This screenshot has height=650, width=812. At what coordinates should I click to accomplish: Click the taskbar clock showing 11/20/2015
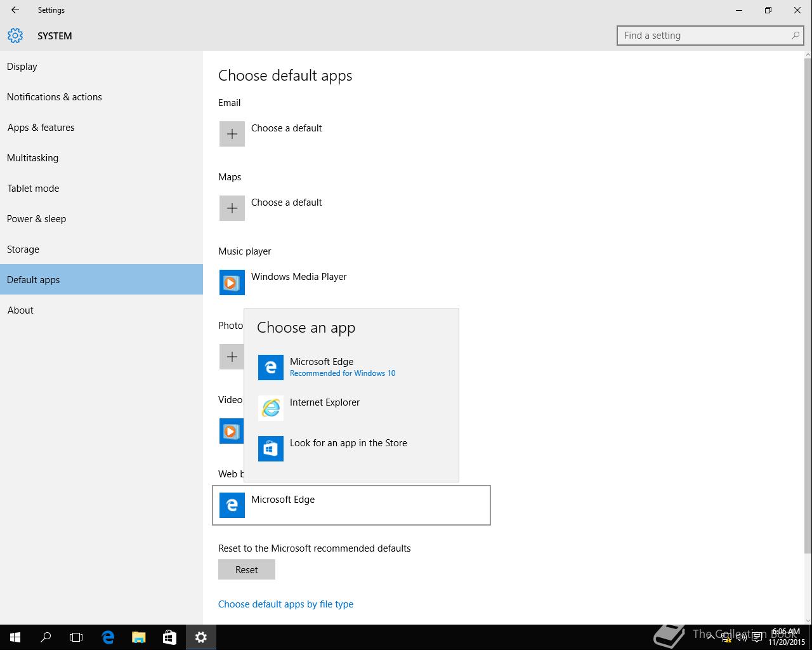point(786,637)
